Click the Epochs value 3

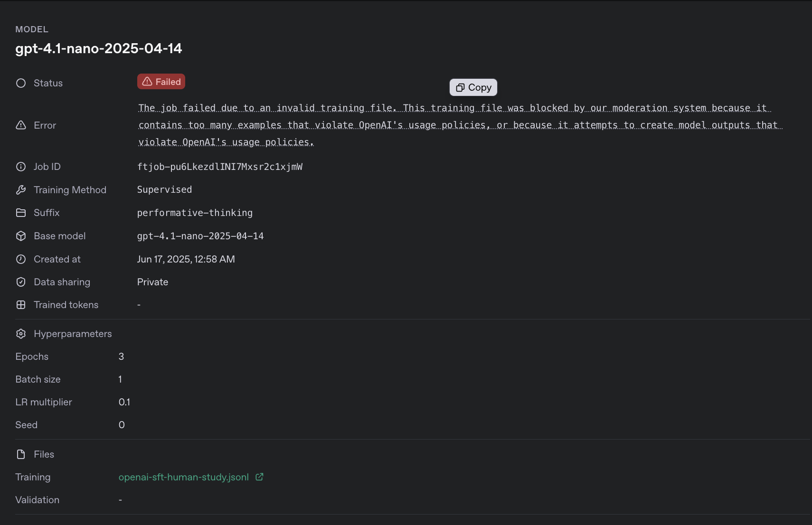tap(121, 356)
